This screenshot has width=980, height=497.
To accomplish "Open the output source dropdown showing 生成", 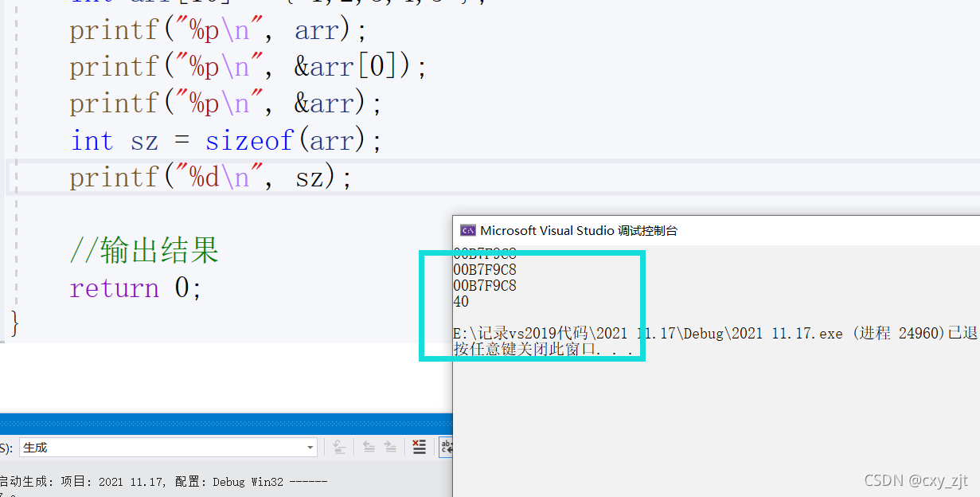I will click(168, 448).
